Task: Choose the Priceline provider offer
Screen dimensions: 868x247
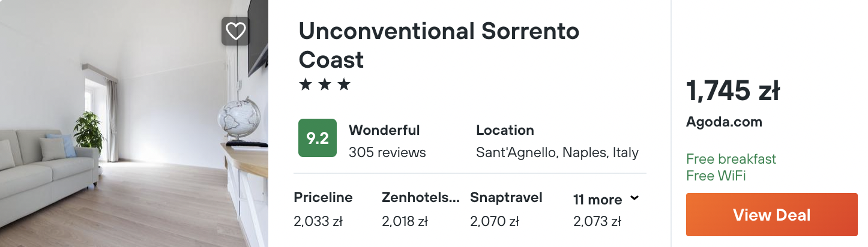Action: pos(323,209)
